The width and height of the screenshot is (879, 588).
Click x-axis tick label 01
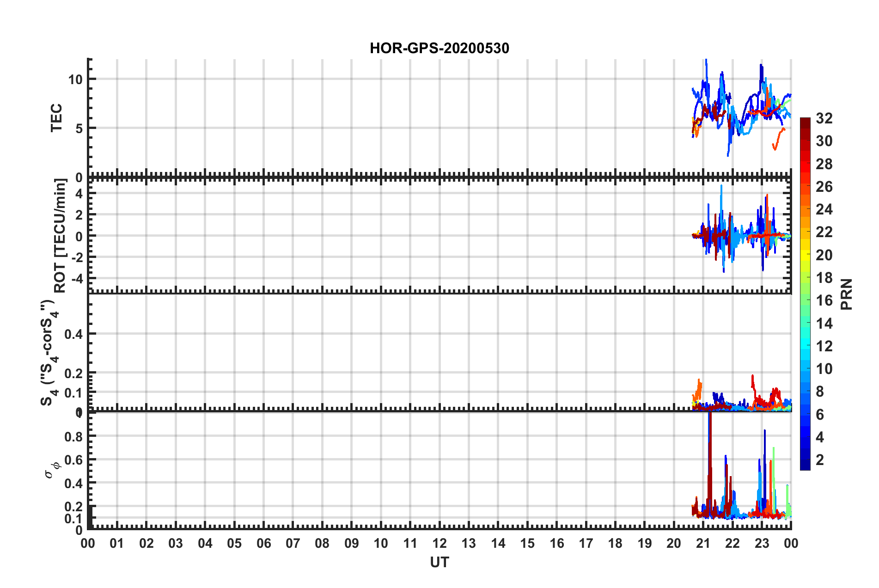pos(117,543)
